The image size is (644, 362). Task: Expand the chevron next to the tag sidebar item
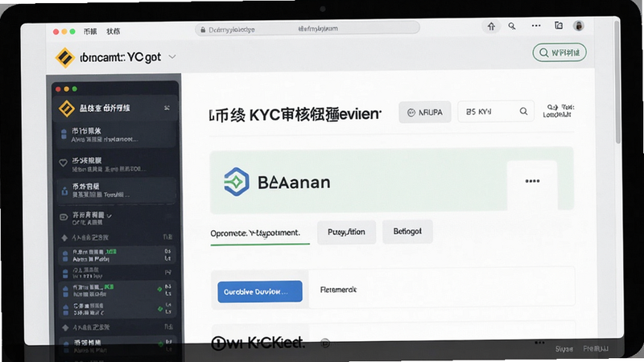tap(109, 216)
